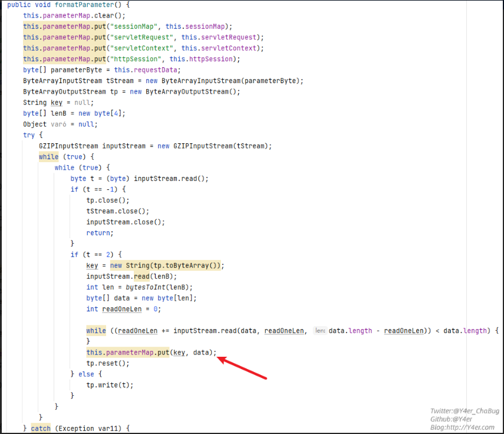Click the formatParameter method name
The width and height of the screenshot is (504, 434).
click(x=84, y=5)
